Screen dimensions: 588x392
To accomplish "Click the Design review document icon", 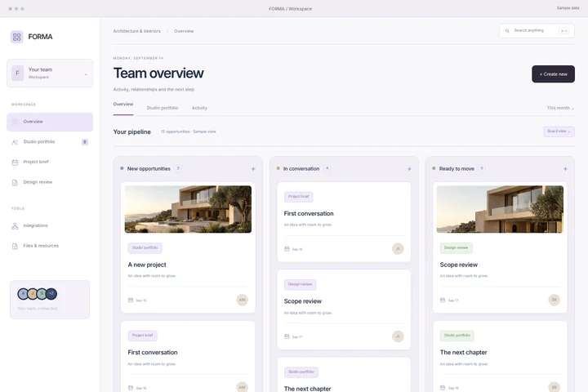I will click(x=15, y=183).
